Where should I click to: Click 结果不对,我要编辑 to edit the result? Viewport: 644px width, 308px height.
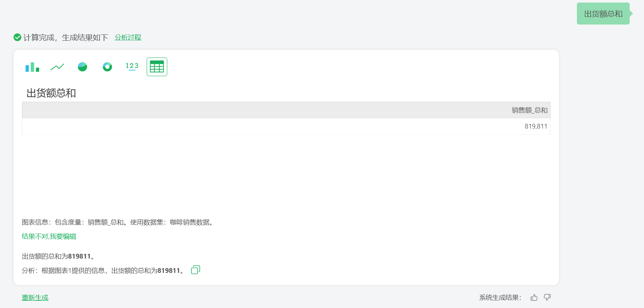click(49, 237)
